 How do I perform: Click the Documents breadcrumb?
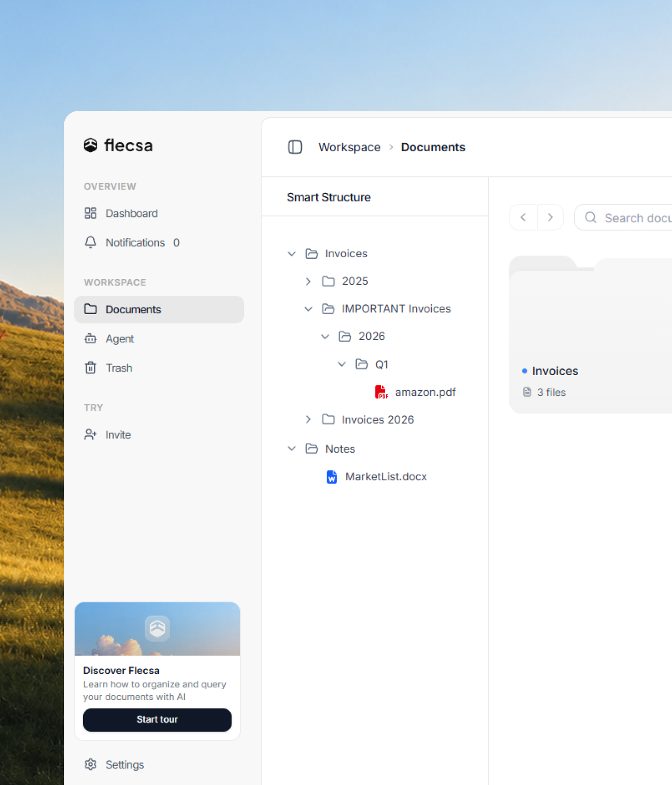click(x=433, y=147)
